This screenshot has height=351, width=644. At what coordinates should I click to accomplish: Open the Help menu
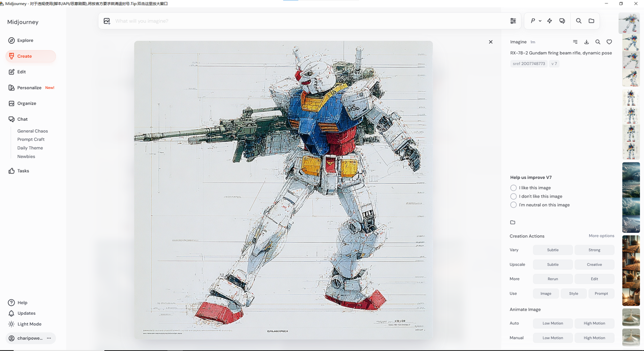[18, 303]
